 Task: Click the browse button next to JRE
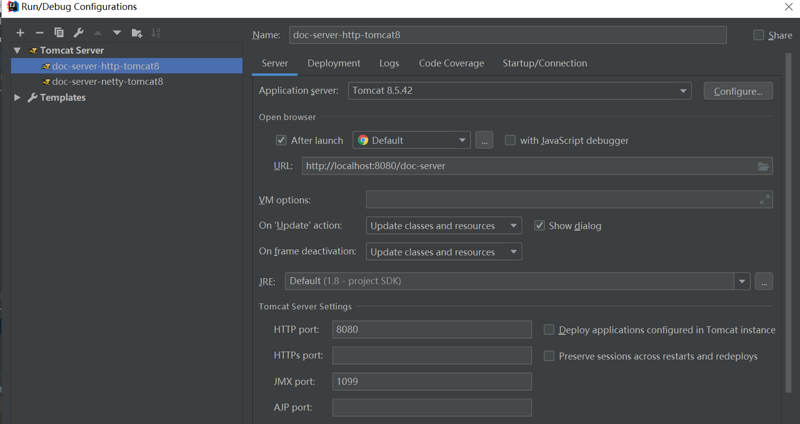point(764,282)
